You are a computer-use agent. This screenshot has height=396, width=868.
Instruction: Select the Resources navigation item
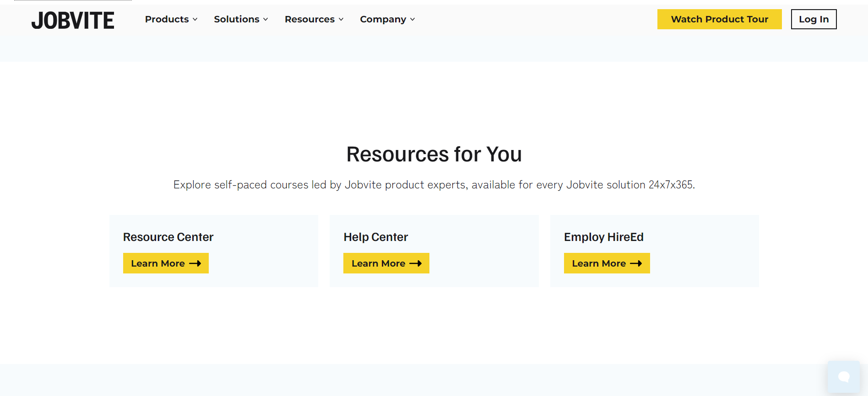309,19
